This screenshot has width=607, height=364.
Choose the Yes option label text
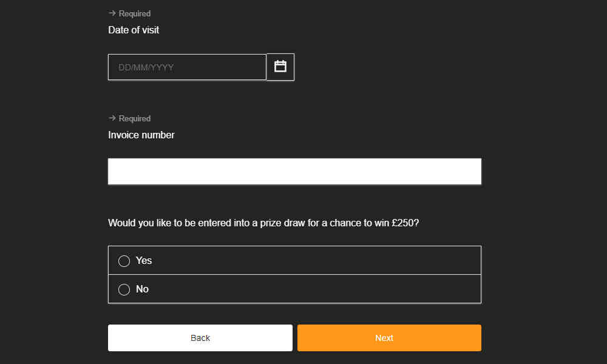tap(144, 260)
